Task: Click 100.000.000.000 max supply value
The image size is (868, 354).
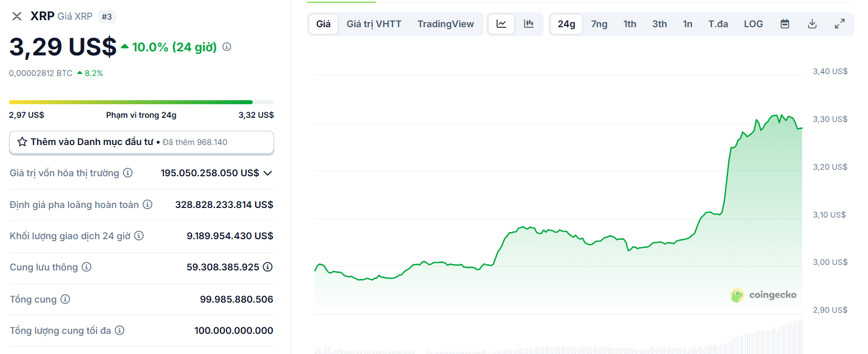Action: pyautogui.click(x=233, y=330)
